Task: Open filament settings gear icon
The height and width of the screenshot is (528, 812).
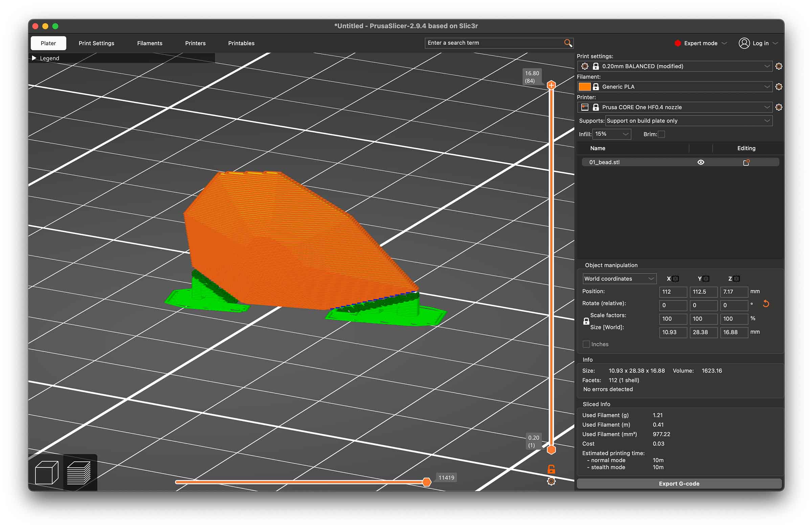Action: click(779, 87)
